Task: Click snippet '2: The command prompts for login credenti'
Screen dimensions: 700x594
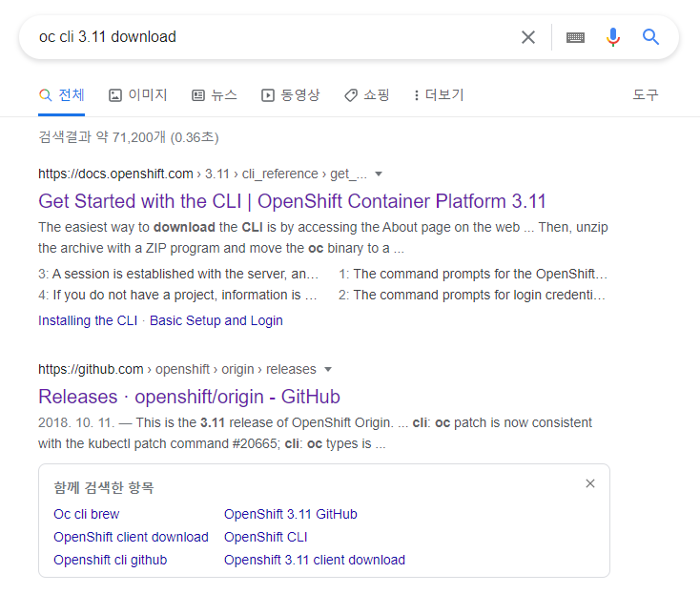Action: pyautogui.click(x=472, y=295)
